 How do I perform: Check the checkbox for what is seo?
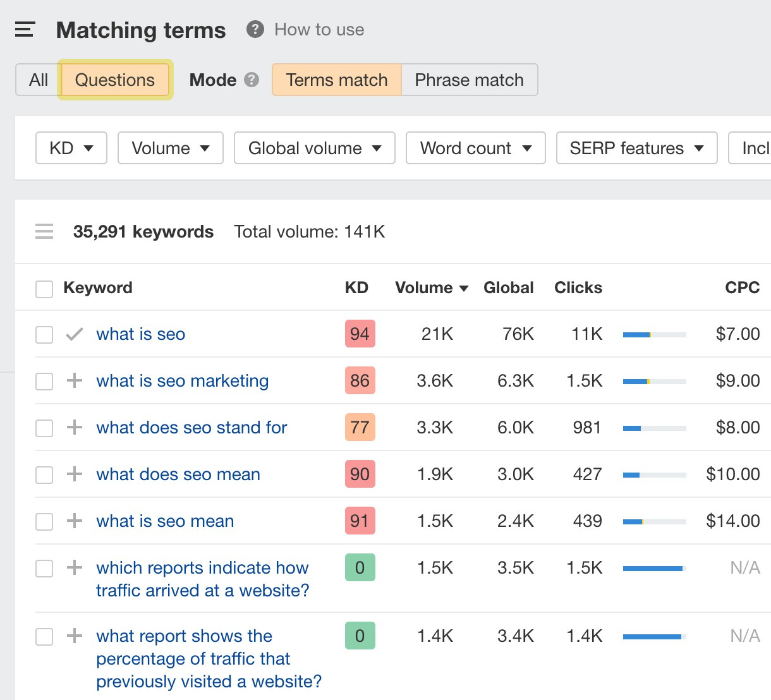pos(44,334)
